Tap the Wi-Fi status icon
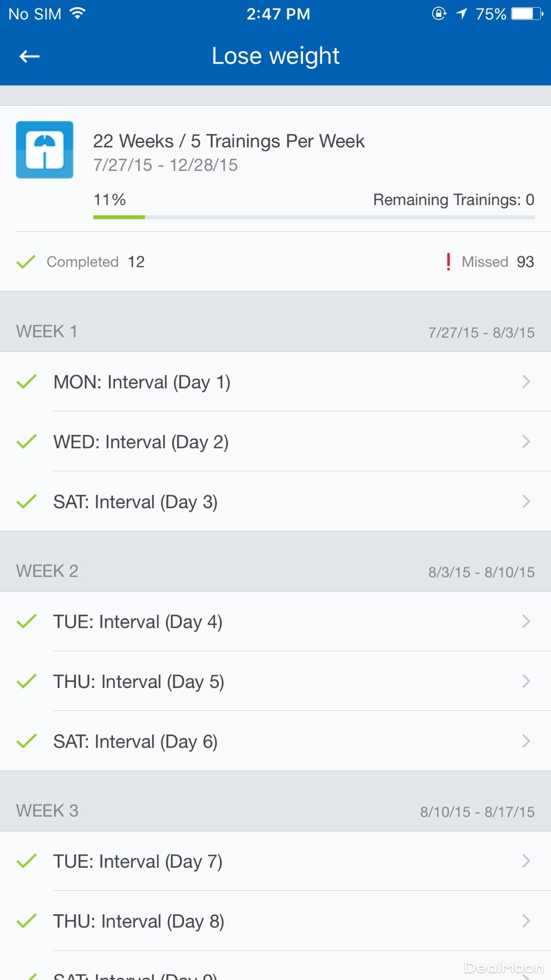551x980 pixels. pos(78,13)
